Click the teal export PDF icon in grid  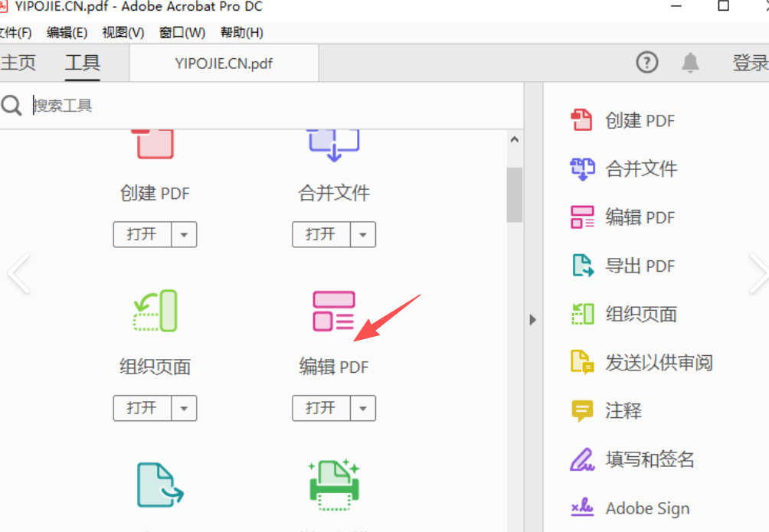coord(160,485)
